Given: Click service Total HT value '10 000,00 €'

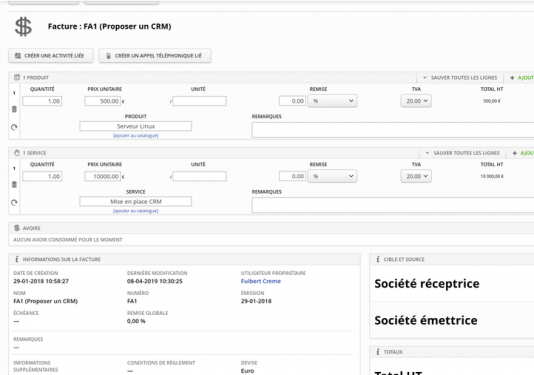Looking at the screenshot, I should click(492, 176).
